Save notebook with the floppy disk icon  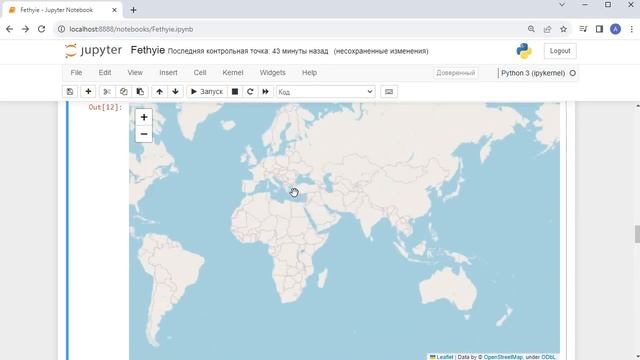coord(70,92)
